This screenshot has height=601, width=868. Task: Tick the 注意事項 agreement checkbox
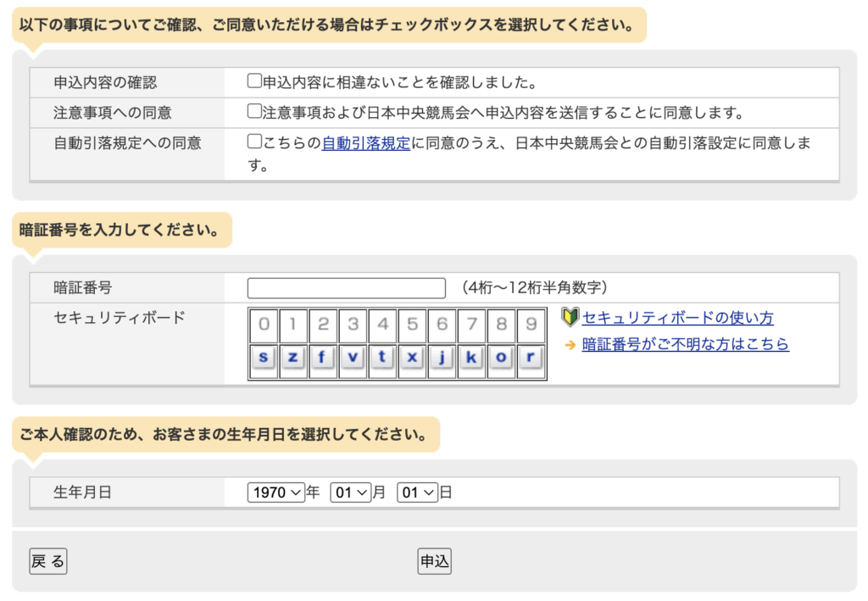pos(254,111)
